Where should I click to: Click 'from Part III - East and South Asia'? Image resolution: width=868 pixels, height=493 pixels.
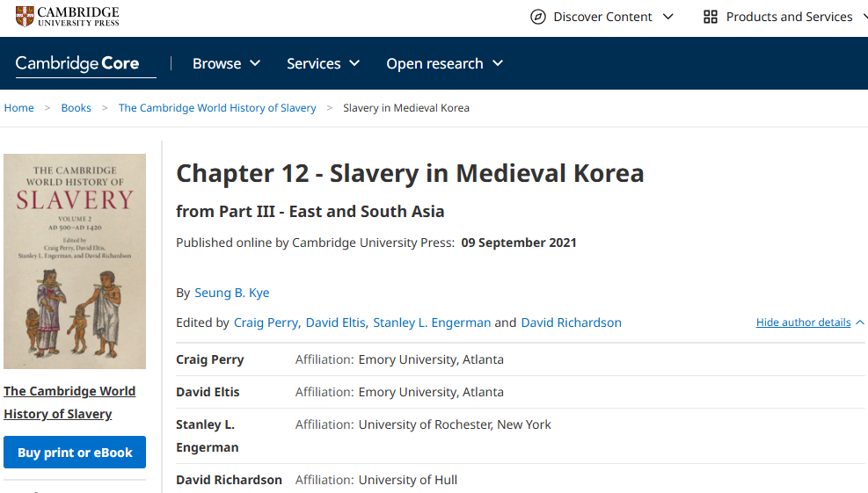pos(310,212)
